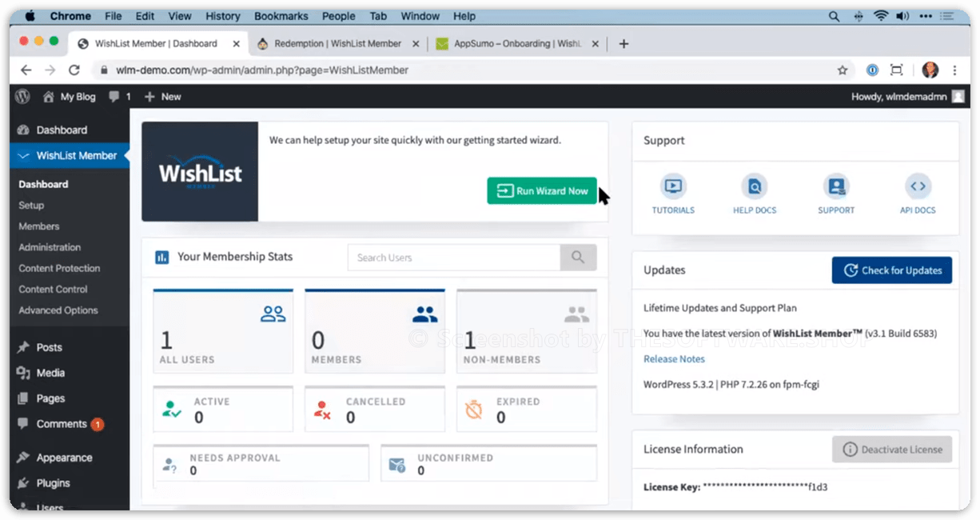Screen dimensions: 980x520
Task: Open Howdy wlmdemadmn account menu
Action: coord(908,96)
